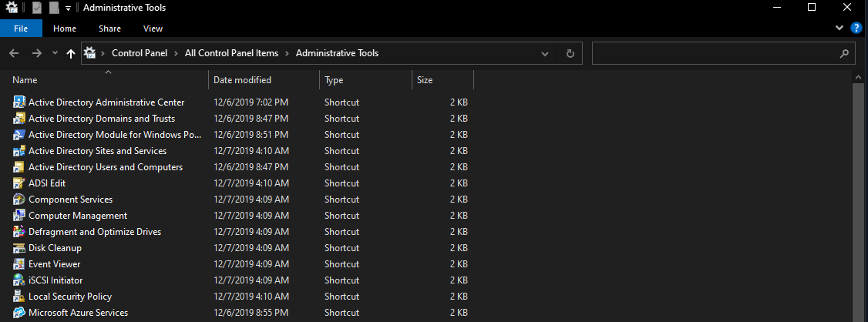
Task: Sort by the Date modified column header
Action: (242, 80)
